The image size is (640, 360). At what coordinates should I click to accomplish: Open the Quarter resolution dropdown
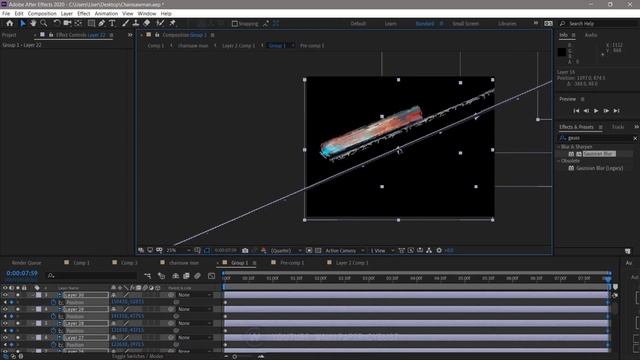tap(286, 251)
